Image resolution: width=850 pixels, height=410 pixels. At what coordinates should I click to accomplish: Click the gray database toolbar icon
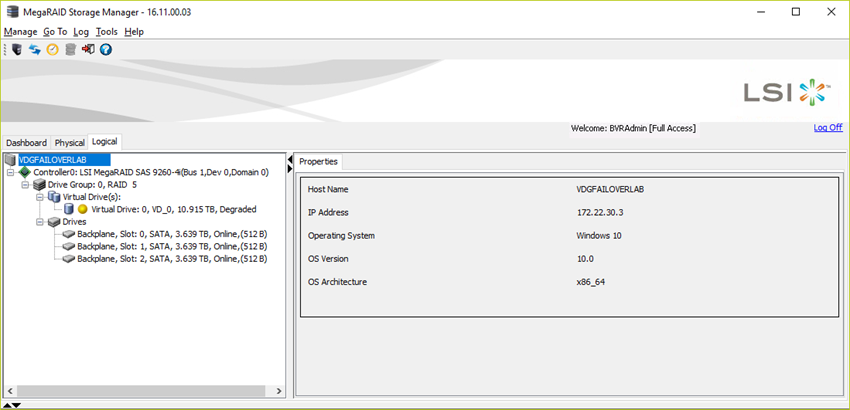(x=70, y=49)
